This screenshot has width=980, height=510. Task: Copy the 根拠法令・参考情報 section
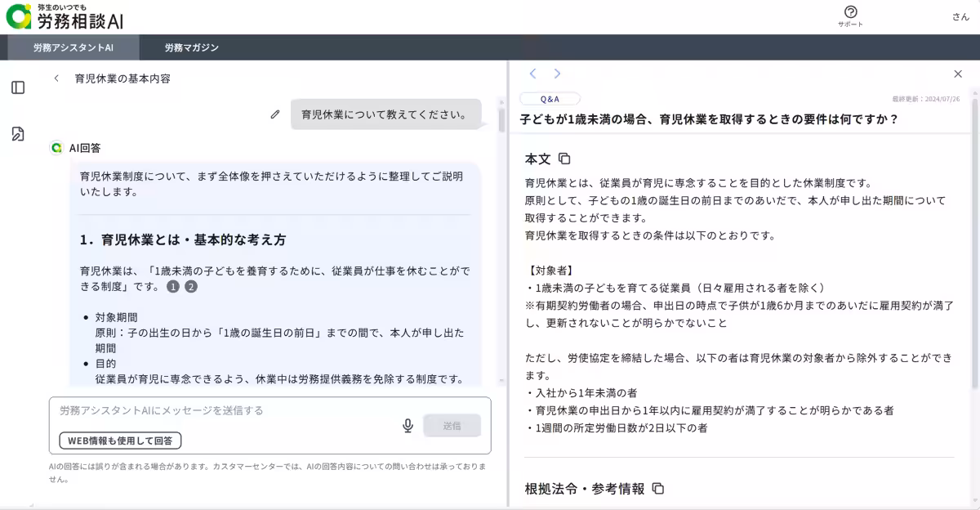coord(660,489)
